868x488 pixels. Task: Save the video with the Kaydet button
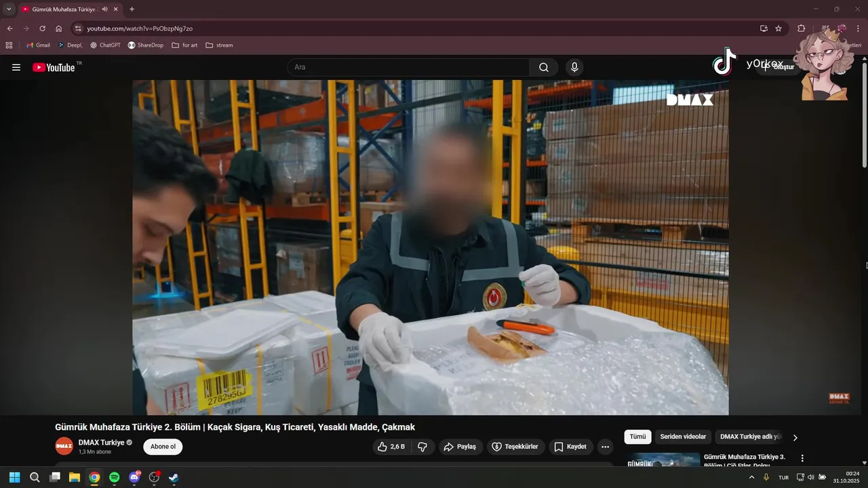571,447
